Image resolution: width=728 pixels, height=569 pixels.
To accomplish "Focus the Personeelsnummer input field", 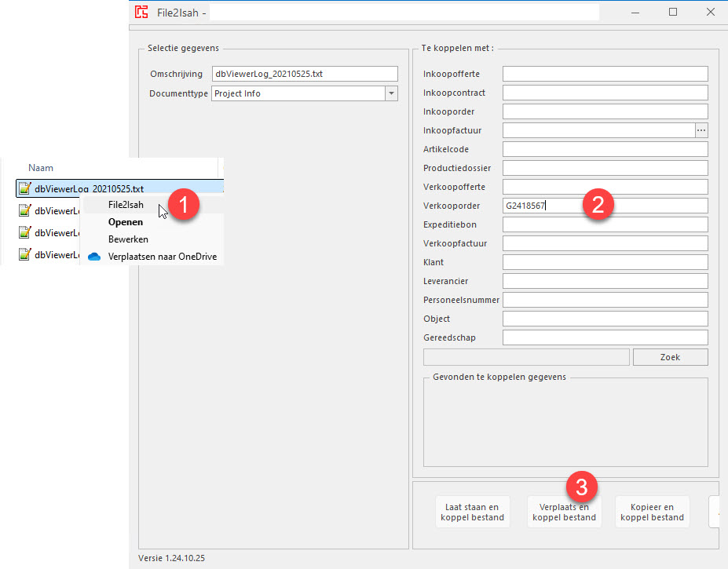I will [x=605, y=300].
